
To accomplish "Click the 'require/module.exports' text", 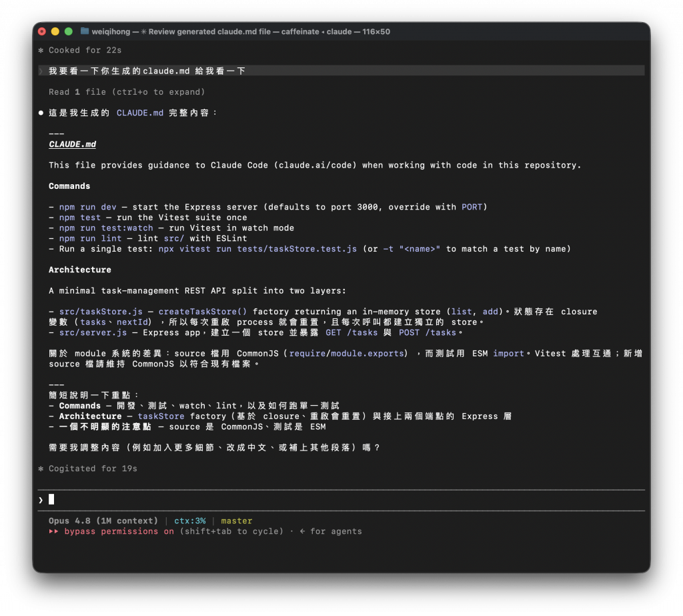I will (x=346, y=354).
